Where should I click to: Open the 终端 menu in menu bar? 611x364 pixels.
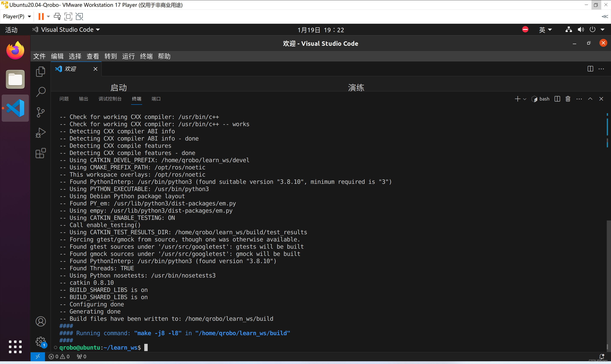point(146,56)
